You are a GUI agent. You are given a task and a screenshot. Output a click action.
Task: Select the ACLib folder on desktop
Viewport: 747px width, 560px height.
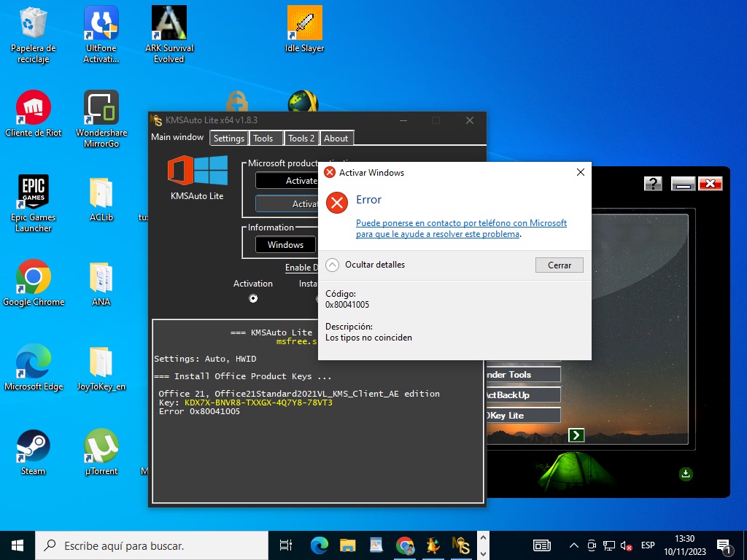101,198
